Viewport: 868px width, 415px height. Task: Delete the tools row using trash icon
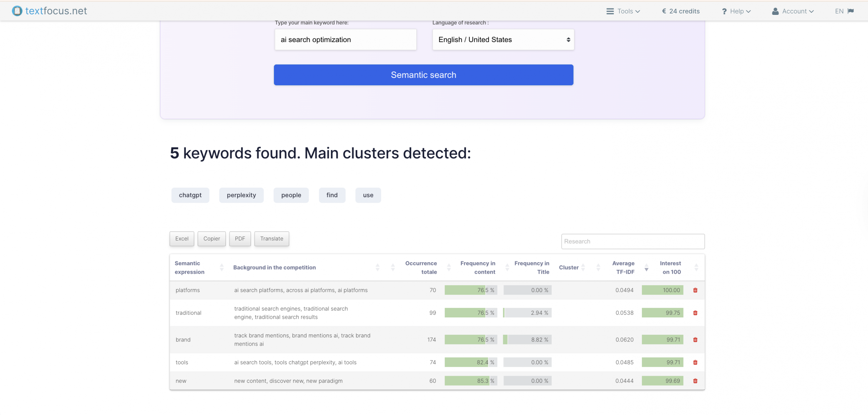coord(695,362)
